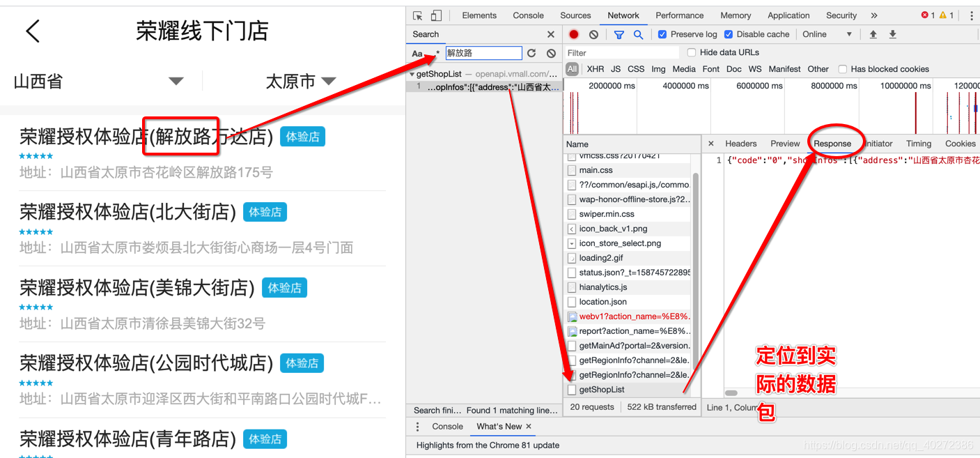Enable Has blocked cookies checkbox
The height and width of the screenshot is (458, 980).
(843, 69)
